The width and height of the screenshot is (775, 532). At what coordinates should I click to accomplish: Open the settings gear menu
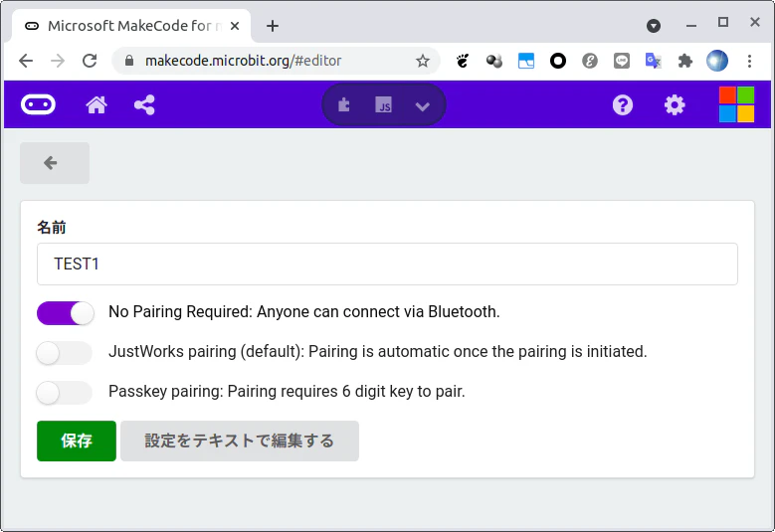click(x=675, y=104)
